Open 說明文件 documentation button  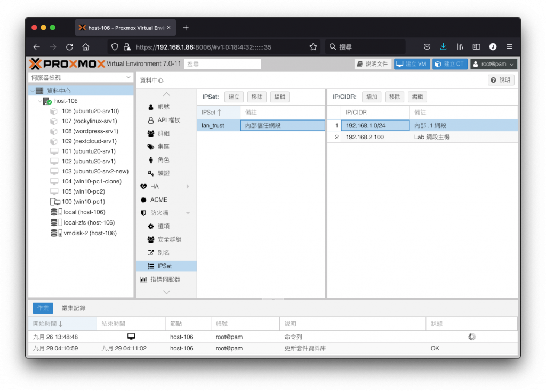tap(373, 64)
